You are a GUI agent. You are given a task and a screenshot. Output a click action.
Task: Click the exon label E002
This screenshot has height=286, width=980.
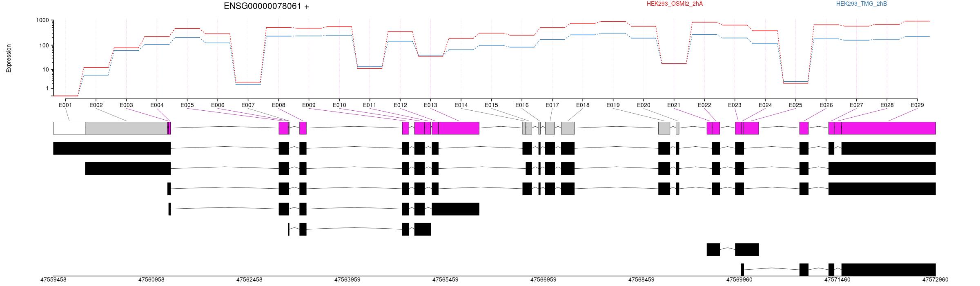96,105
